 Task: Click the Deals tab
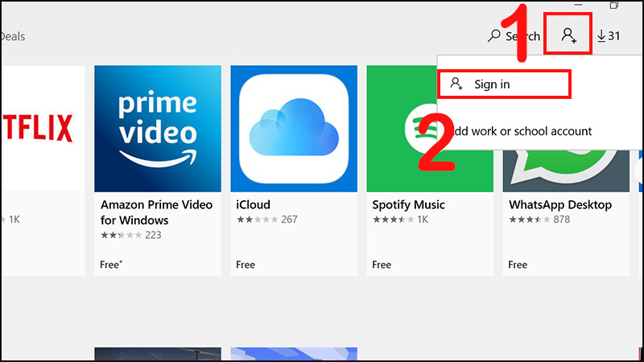tap(13, 36)
